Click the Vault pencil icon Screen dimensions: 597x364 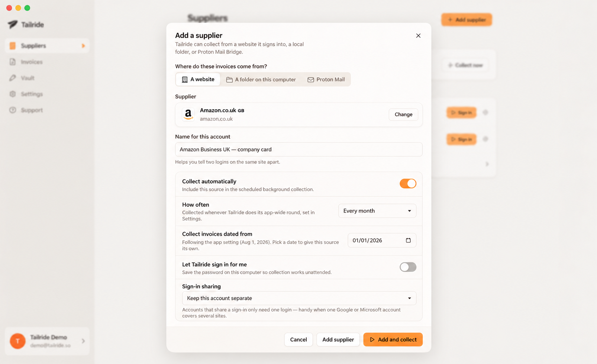pyautogui.click(x=13, y=78)
